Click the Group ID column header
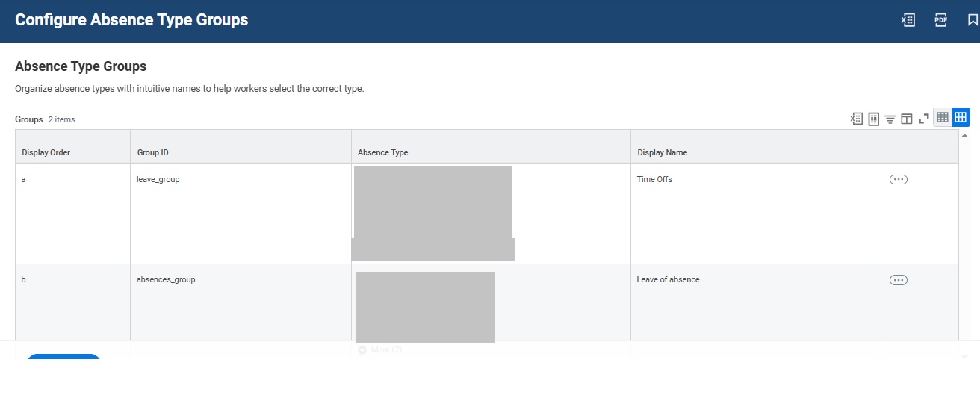 point(153,152)
